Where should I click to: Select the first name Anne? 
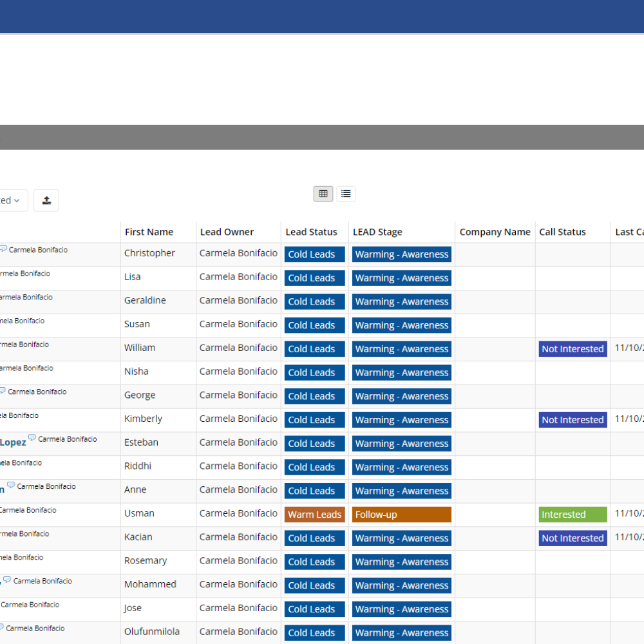click(135, 489)
